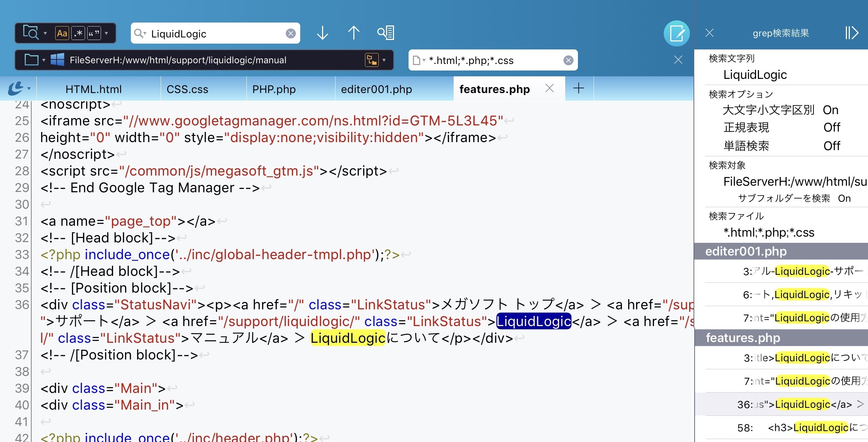This screenshot has width=868, height=442.
Task: Find previous match with up arrow
Action: 354,33
